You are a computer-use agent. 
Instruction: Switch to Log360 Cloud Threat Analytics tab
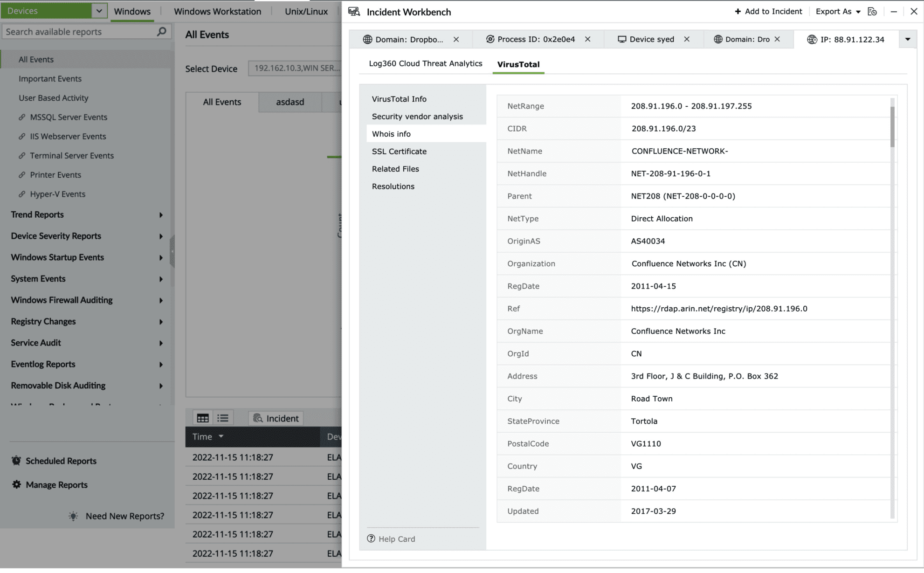point(425,63)
